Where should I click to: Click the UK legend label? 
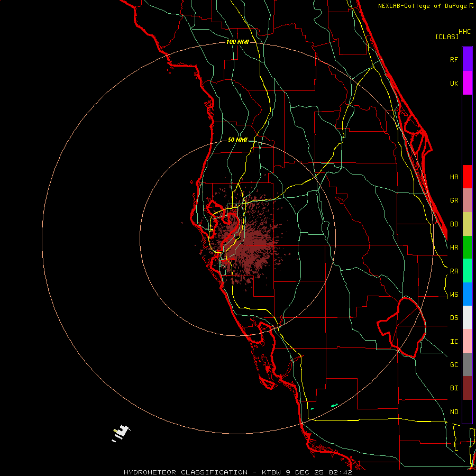(454, 83)
